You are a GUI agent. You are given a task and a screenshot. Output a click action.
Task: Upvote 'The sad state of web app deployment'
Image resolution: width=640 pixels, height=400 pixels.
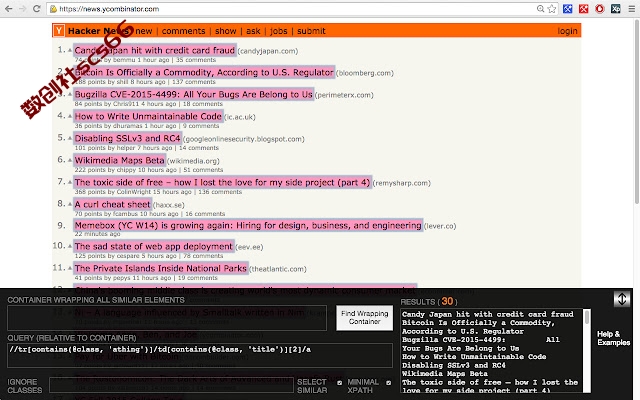click(70, 247)
